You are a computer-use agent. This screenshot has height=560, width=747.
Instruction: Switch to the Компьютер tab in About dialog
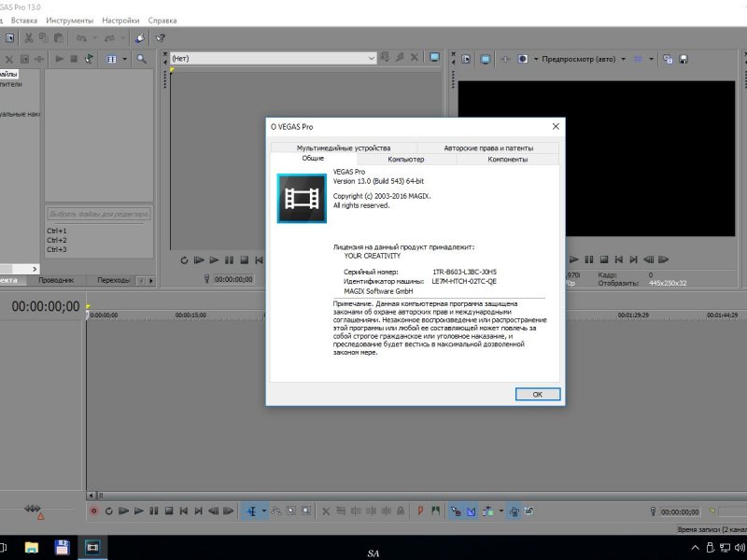coord(406,159)
